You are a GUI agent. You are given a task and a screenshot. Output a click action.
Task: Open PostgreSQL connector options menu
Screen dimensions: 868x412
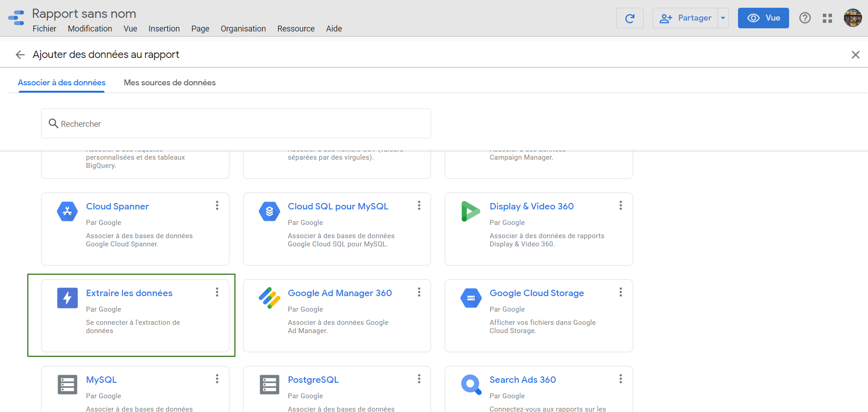coord(419,379)
